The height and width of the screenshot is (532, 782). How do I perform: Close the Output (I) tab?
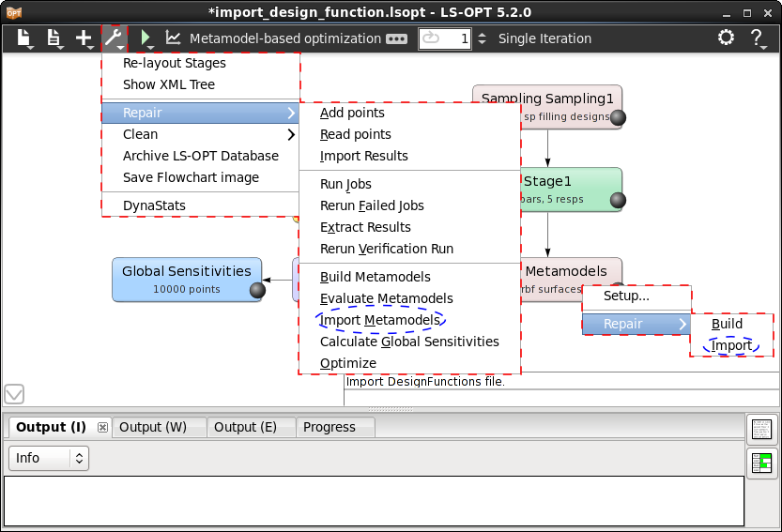102,427
